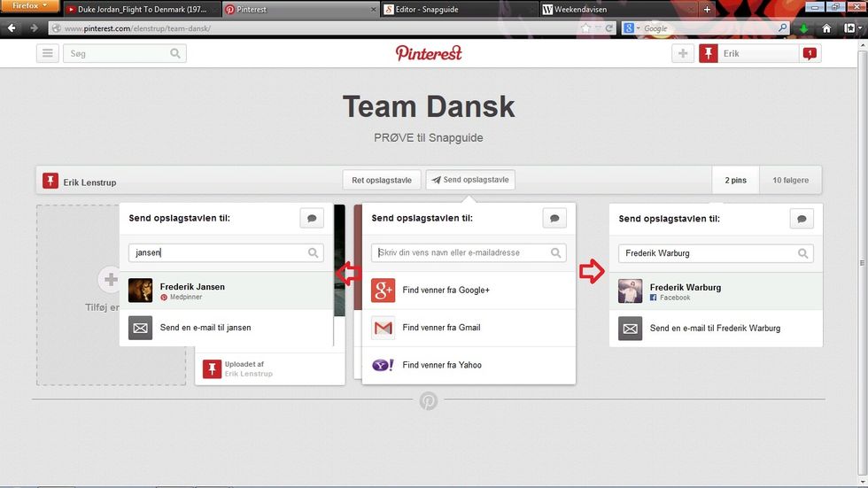Click the page vertical scrollbar
Screen dimensions: 868x488
click(863, 263)
